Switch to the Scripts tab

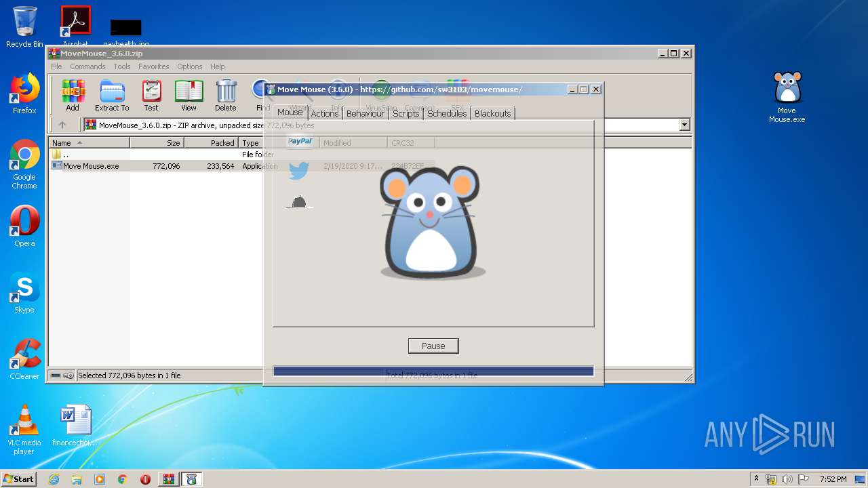pos(406,113)
